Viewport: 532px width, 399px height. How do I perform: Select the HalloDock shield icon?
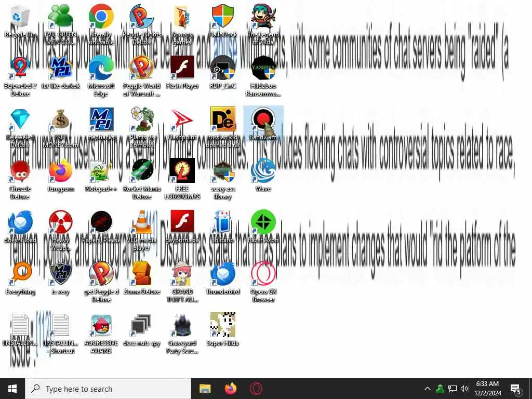223,17
